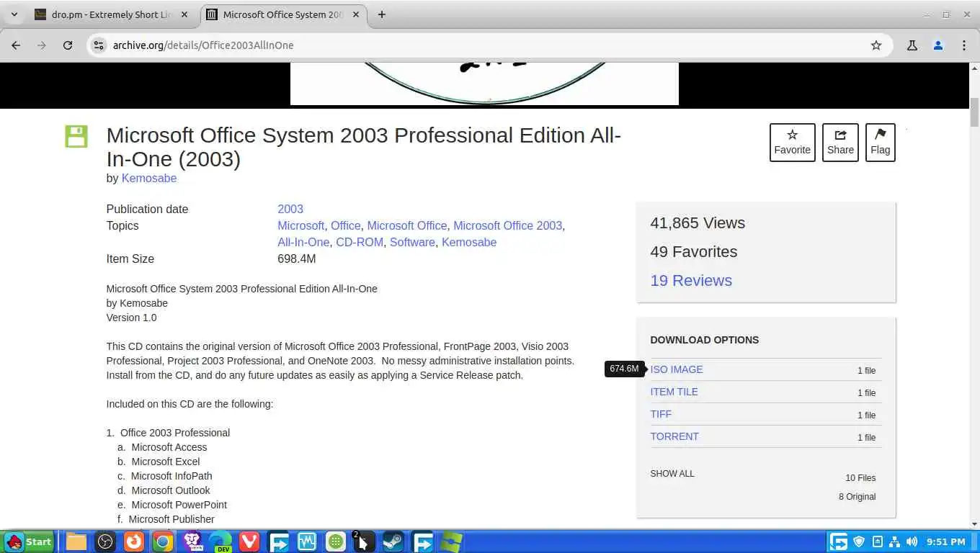The width and height of the screenshot is (980, 553).
Task: Click the browser Forward arrow
Action: click(42, 45)
